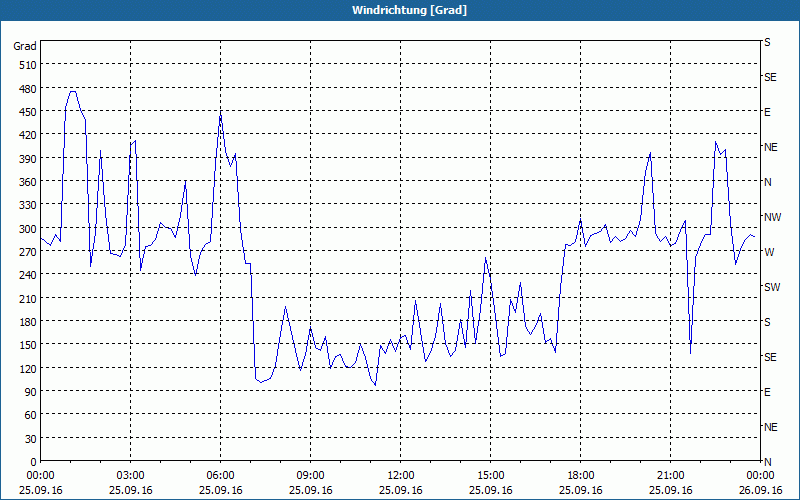The width and height of the screenshot is (800, 500).
Task: Select the S compass label level with 180
Action: point(767,322)
